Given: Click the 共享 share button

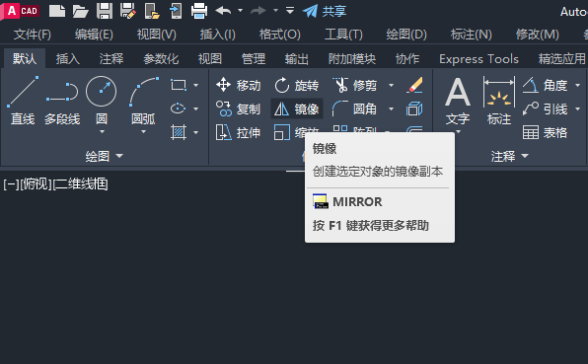Looking at the screenshot, I should coord(325,11).
